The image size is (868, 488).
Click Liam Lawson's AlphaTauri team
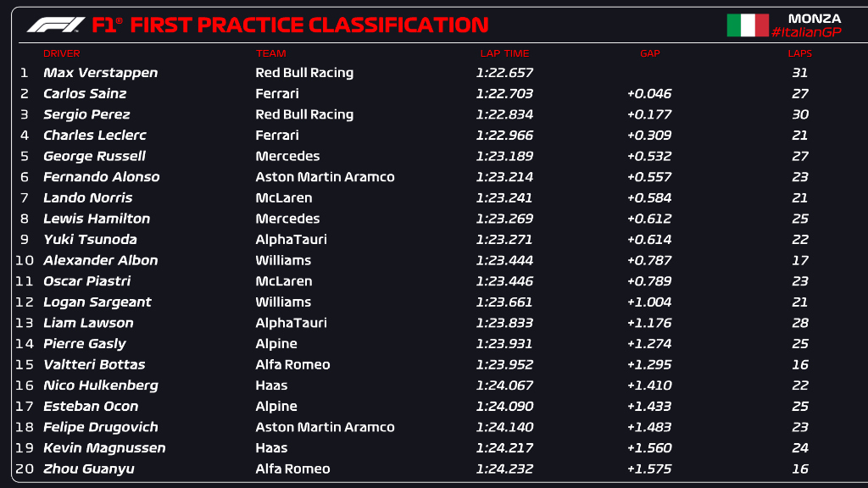pos(291,323)
